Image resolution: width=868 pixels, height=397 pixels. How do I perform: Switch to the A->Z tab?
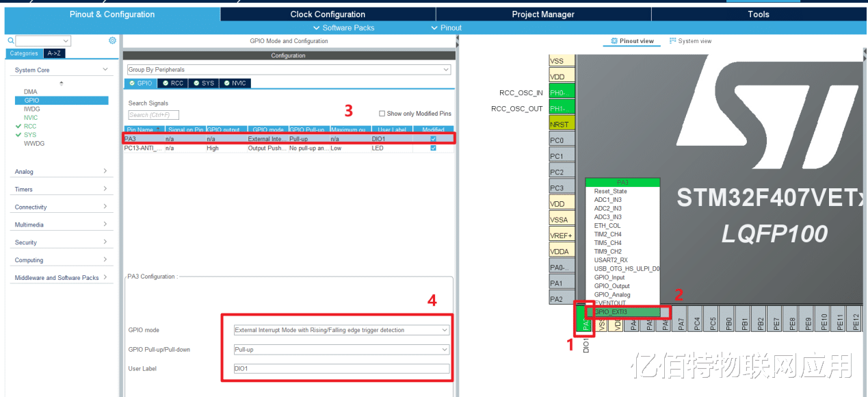click(54, 53)
